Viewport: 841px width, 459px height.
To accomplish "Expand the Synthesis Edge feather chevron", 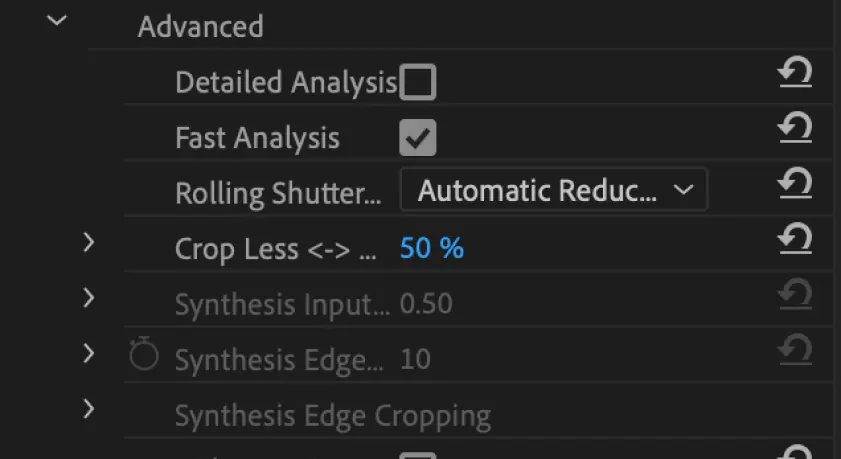I will tap(89, 354).
